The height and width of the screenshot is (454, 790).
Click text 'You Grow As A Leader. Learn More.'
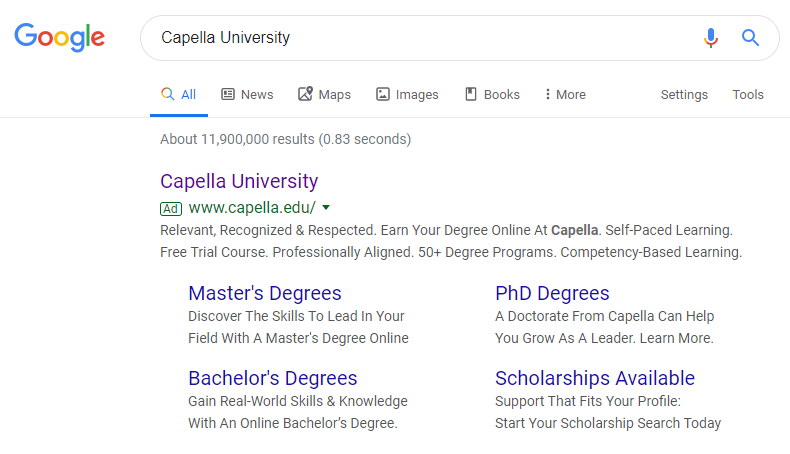coord(605,338)
